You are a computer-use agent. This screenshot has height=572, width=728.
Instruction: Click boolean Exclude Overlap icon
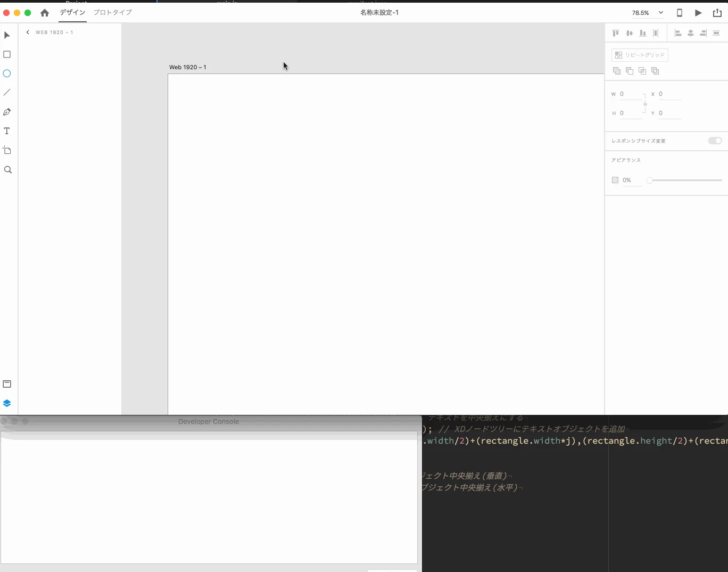point(655,71)
